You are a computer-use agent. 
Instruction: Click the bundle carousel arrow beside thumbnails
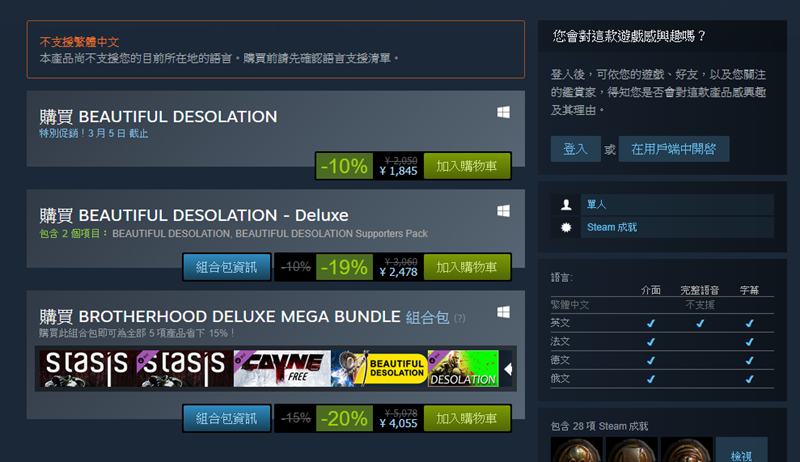508,369
